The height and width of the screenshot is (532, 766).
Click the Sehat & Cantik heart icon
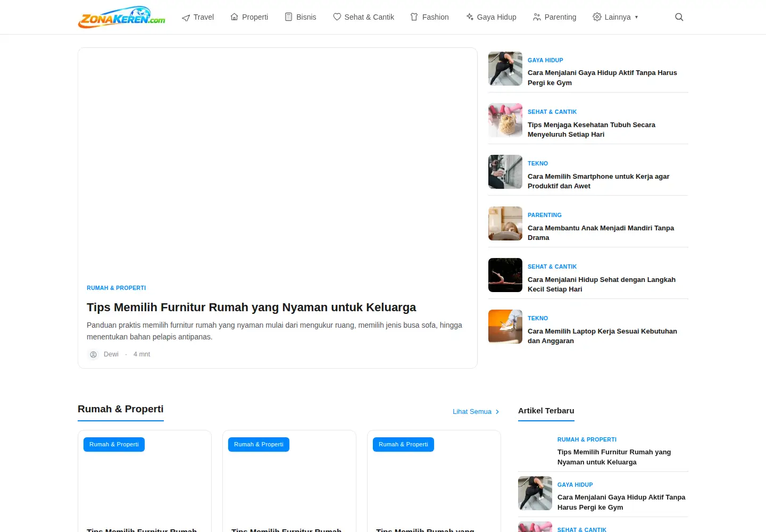[x=337, y=17]
